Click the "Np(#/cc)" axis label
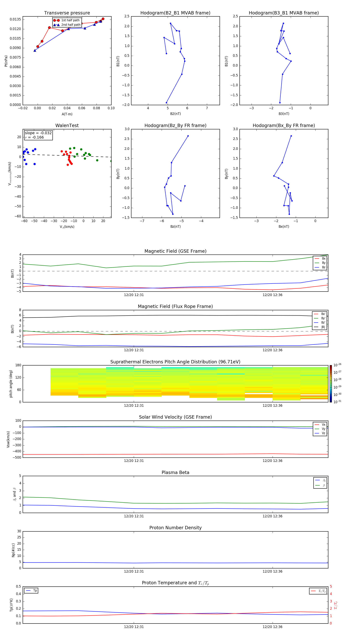 point(13,550)
